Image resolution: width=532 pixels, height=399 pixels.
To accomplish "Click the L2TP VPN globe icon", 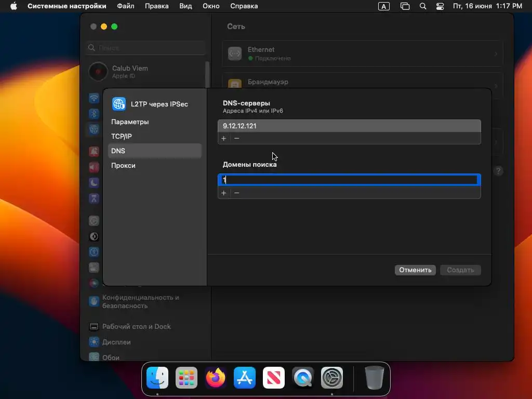I will [x=119, y=104].
